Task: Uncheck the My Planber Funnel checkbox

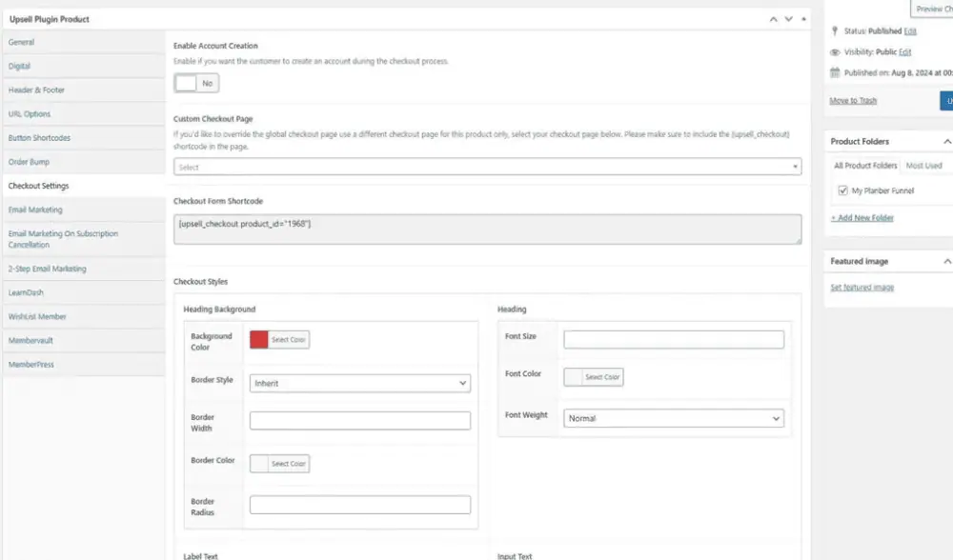Action: pyautogui.click(x=842, y=190)
